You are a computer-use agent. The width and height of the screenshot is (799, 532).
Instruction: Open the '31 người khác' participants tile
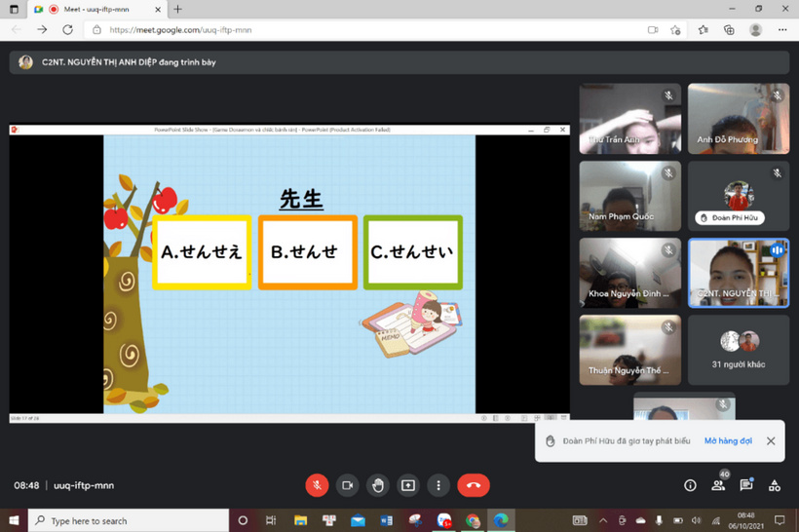tap(738, 349)
